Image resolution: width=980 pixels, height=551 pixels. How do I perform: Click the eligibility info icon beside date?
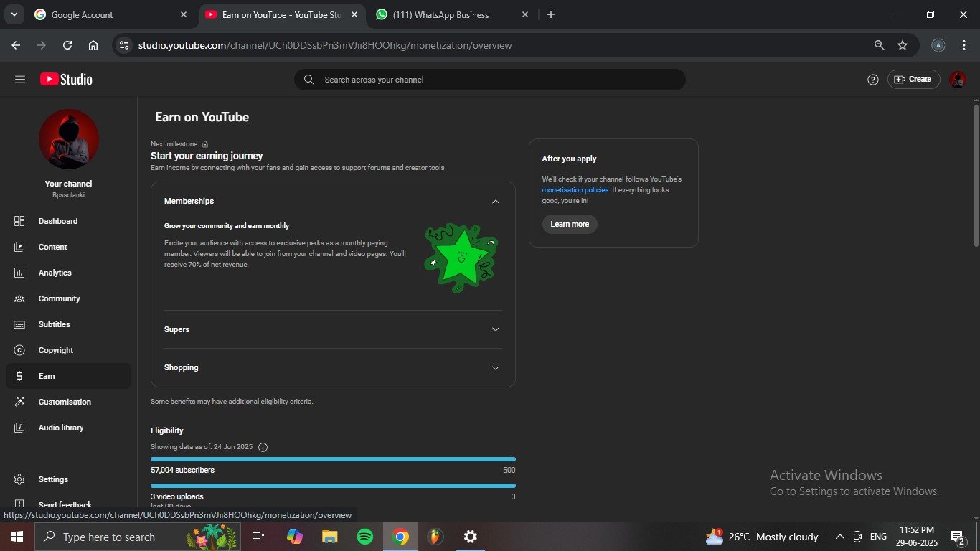pos(263,447)
